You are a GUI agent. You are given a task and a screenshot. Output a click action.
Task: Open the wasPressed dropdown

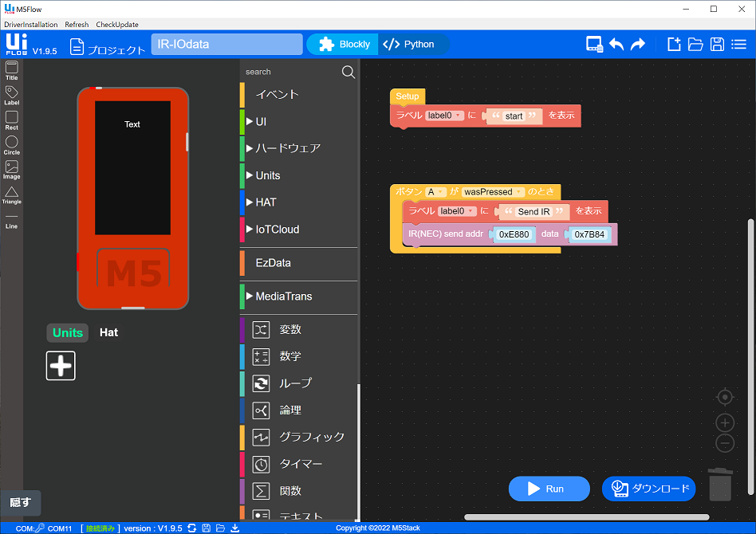492,192
